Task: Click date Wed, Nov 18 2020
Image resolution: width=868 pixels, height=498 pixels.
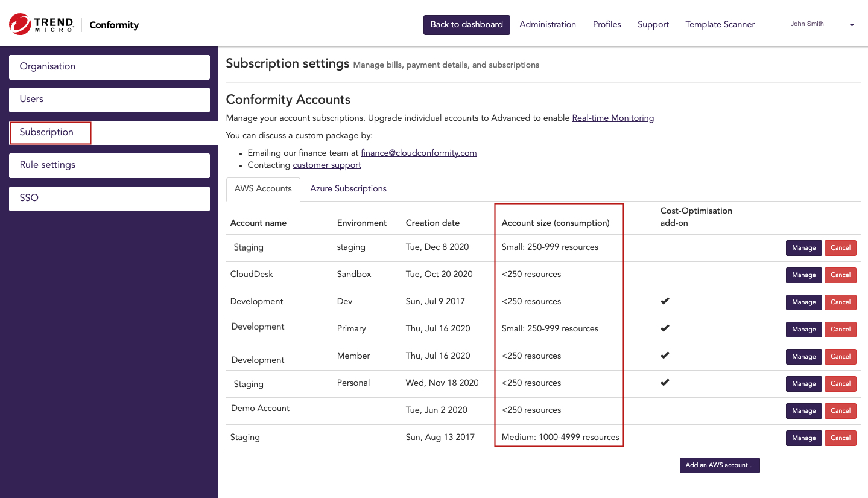Action: [x=442, y=383]
